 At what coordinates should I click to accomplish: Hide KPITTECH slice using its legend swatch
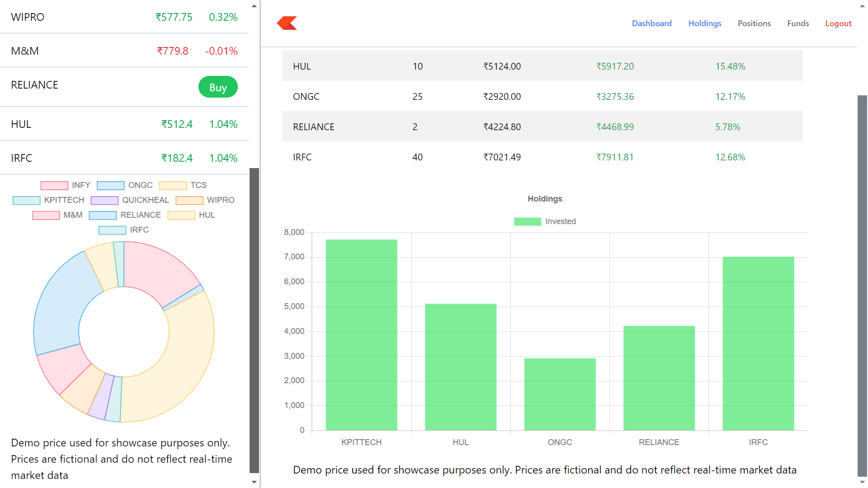[x=25, y=200]
